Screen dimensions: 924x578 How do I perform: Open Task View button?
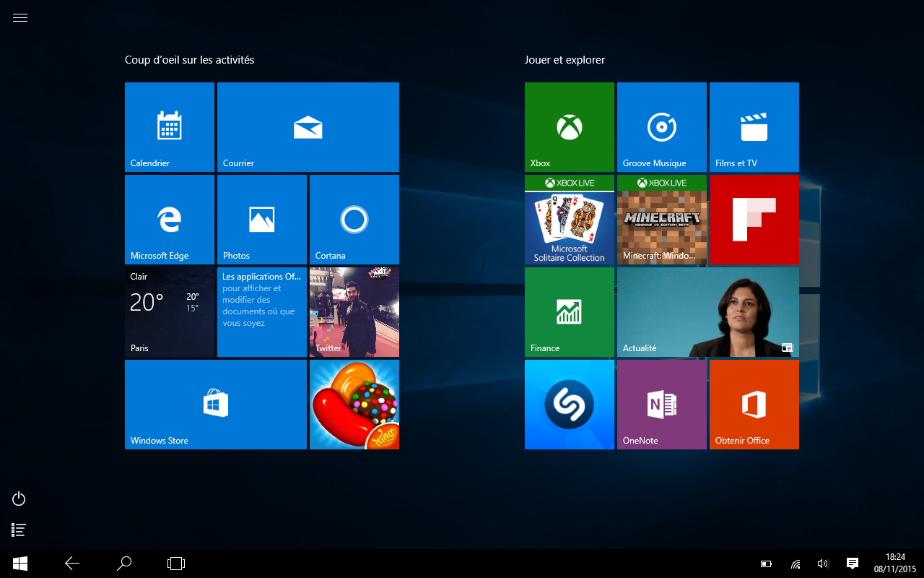(176, 564)
